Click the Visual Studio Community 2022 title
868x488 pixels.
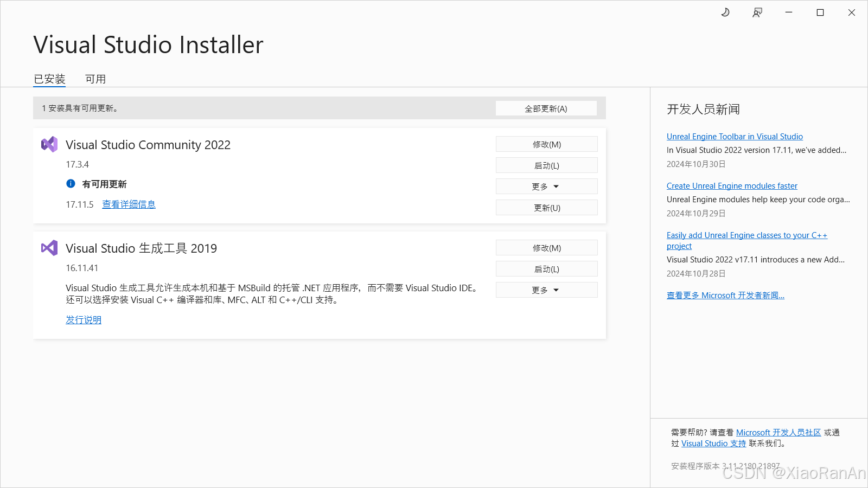point(148,145)
